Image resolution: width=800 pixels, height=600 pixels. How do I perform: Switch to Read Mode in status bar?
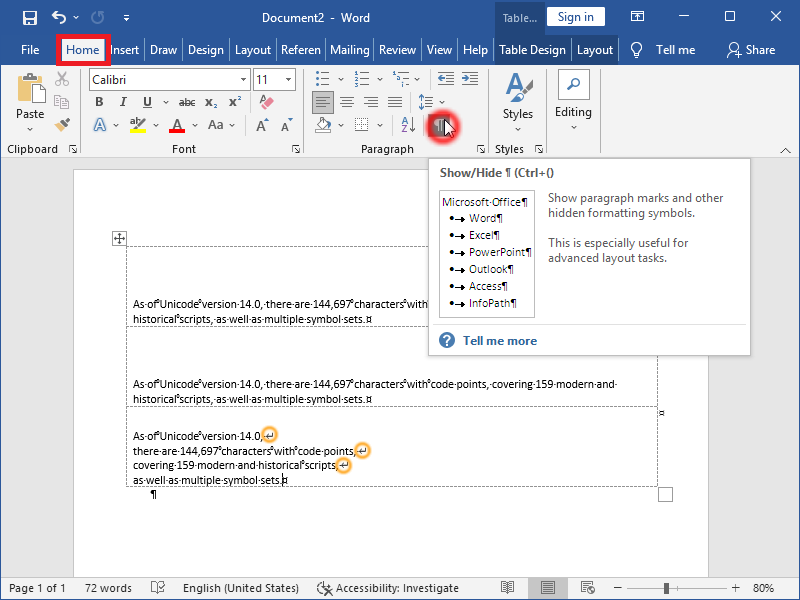pos(507,588)
